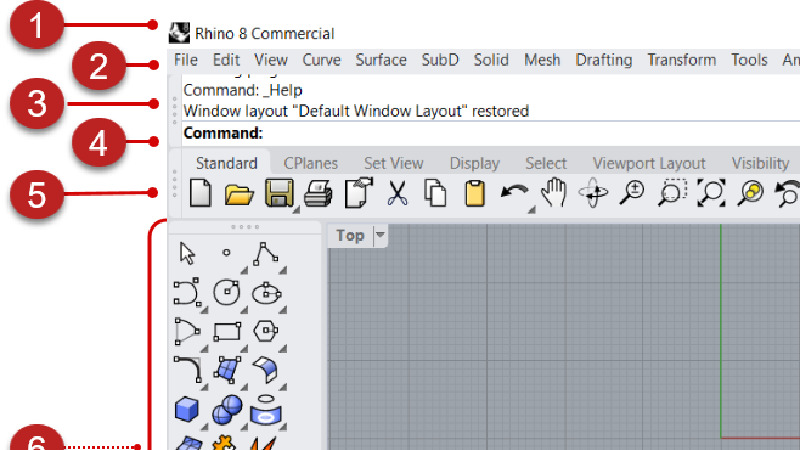Select the control point Curve tool

pyautogui.click(x=186, y=293)
